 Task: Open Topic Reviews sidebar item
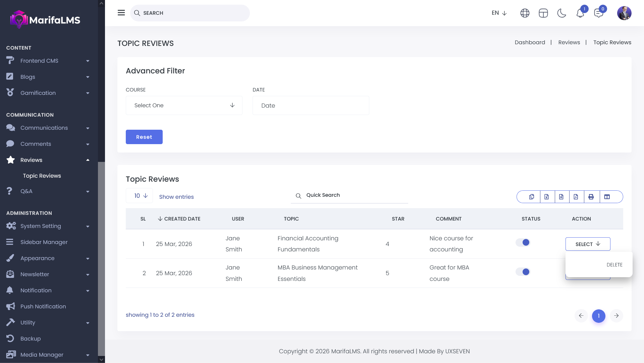click(x=42, y=176)
